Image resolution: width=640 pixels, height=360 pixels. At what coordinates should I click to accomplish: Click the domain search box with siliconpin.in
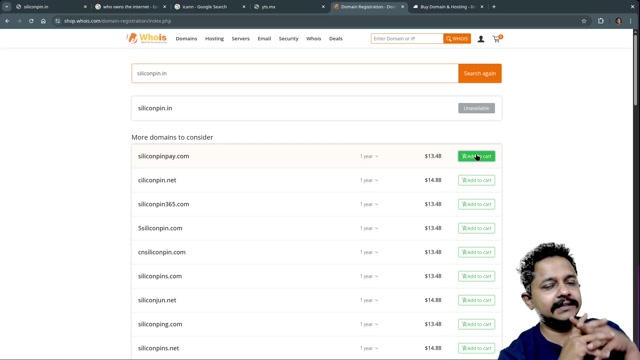pos(295,73)
